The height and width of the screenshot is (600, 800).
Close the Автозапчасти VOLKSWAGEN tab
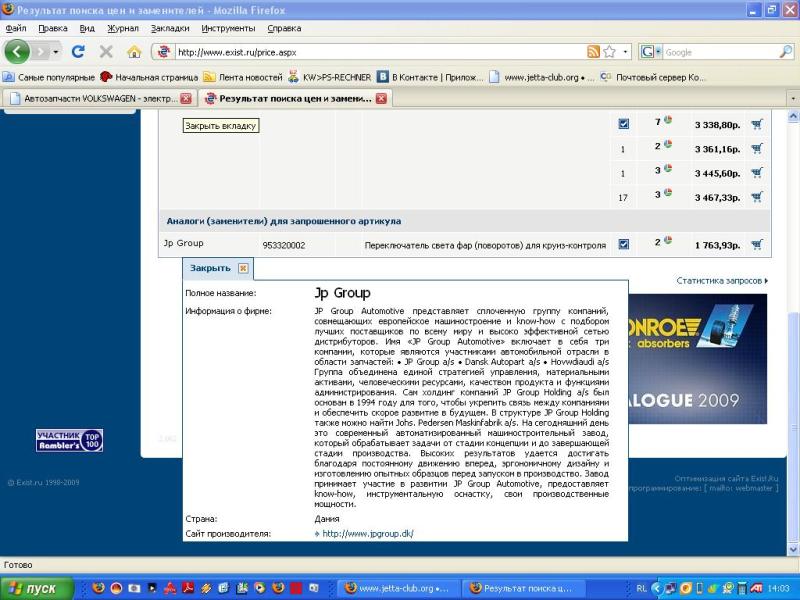(x=186, y=98)
